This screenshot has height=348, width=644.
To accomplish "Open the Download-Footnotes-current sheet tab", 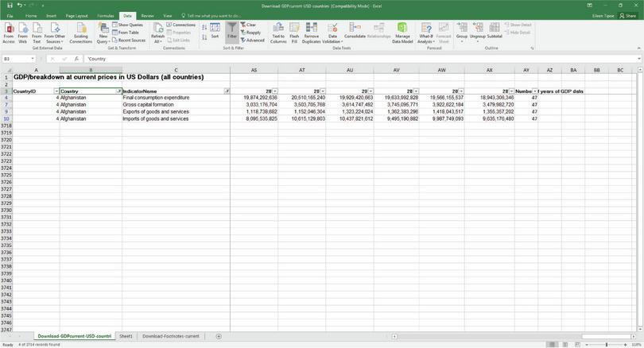I will pos(171,336).
